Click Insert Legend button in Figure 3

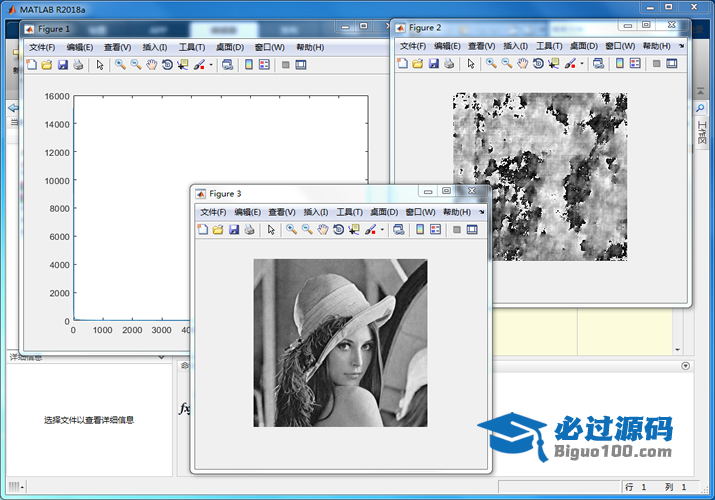point(436,230)
